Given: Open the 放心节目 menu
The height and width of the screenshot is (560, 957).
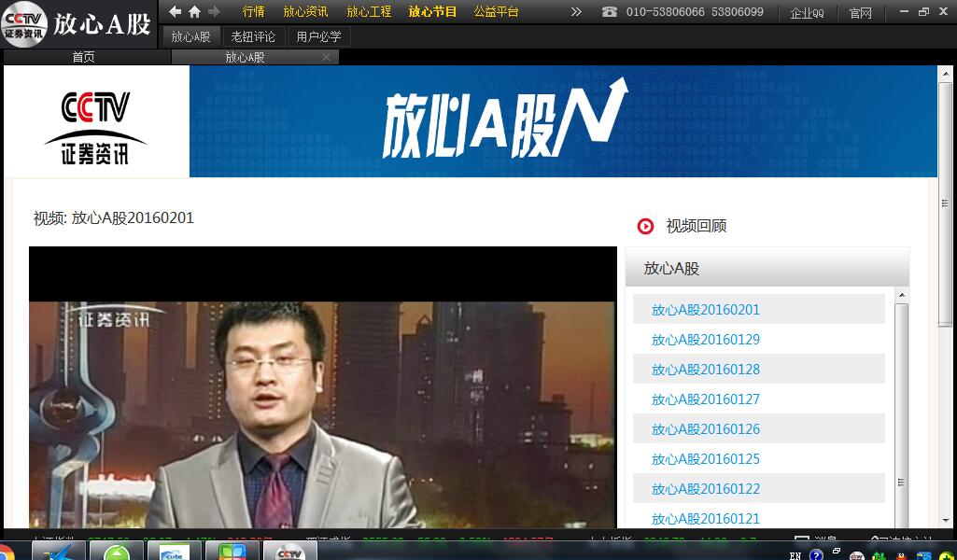Looking at the screenshot, I should coord(432,11).
